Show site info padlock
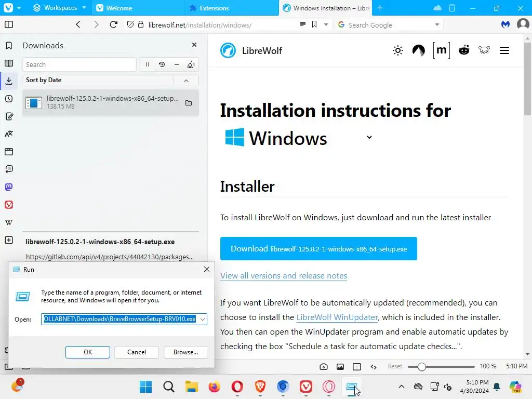Image resolution: width=532 pixels, height=399 pixels. pos(140,25)
